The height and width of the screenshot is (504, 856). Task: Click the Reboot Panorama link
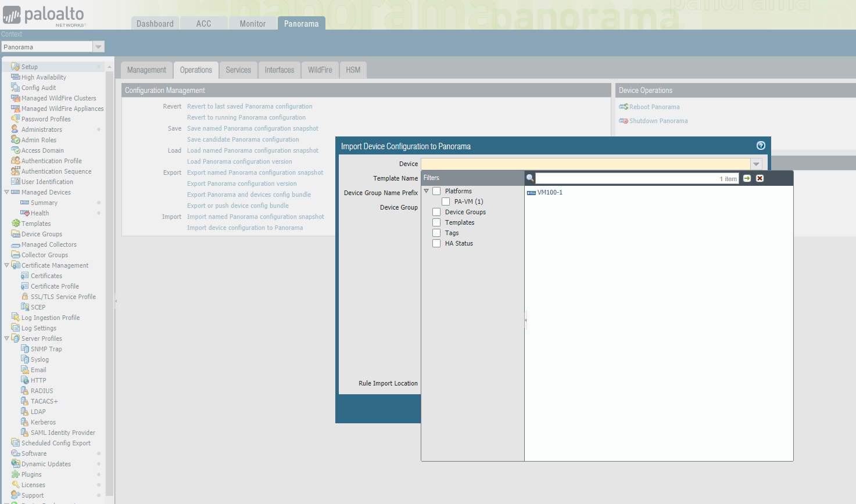(x=654, y=107)
